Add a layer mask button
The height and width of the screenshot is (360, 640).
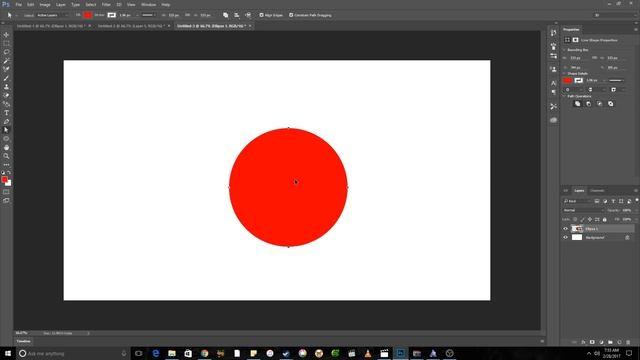pos(592,342)
